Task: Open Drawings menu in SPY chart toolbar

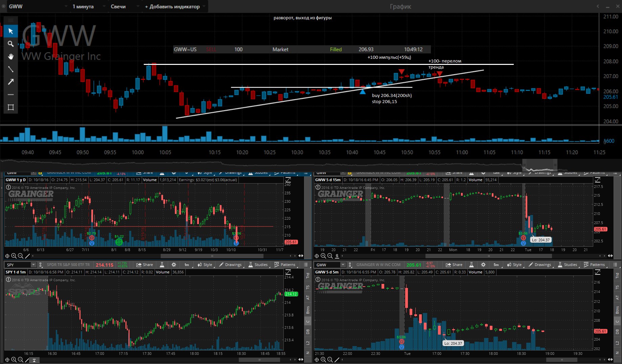Action: [x=230, y=265]
